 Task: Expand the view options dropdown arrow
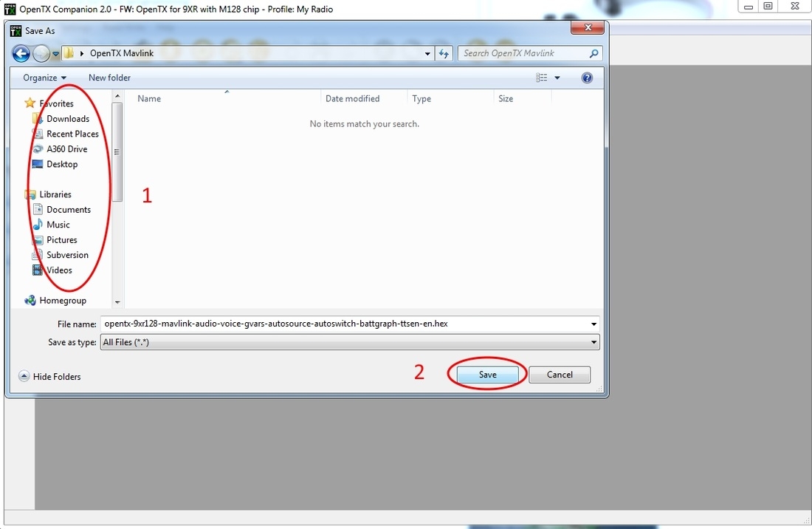[x=557, y=78]
